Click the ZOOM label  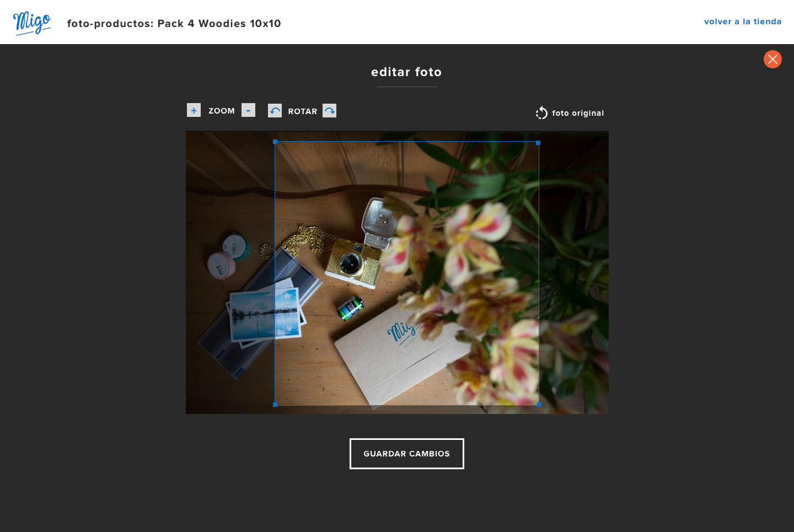click(222, 111)
